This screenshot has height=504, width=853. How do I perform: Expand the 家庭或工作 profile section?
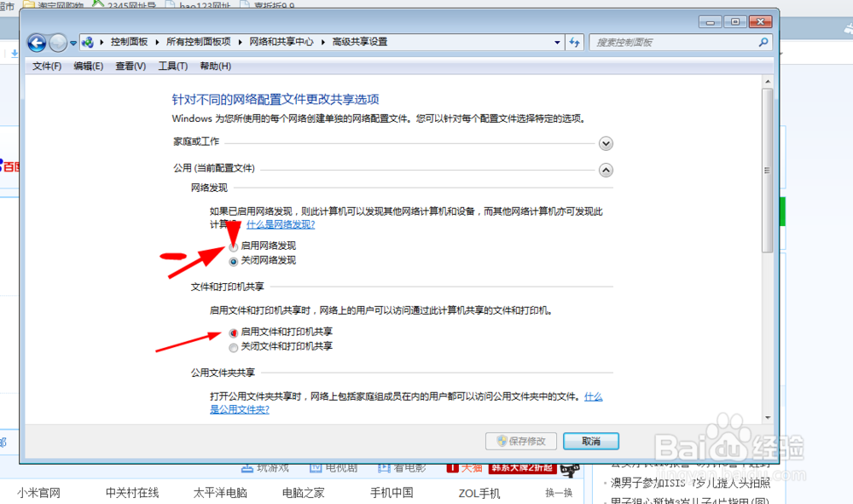pos(606,143)
